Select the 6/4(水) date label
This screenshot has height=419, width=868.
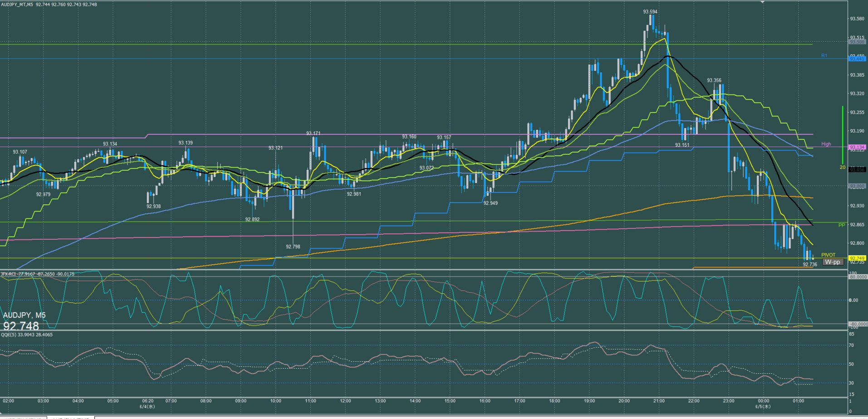coord(147,406)
